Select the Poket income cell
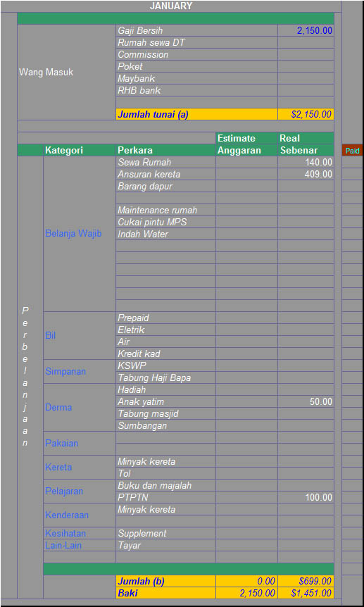The image size is (364, 607). [x=196, y=67]
